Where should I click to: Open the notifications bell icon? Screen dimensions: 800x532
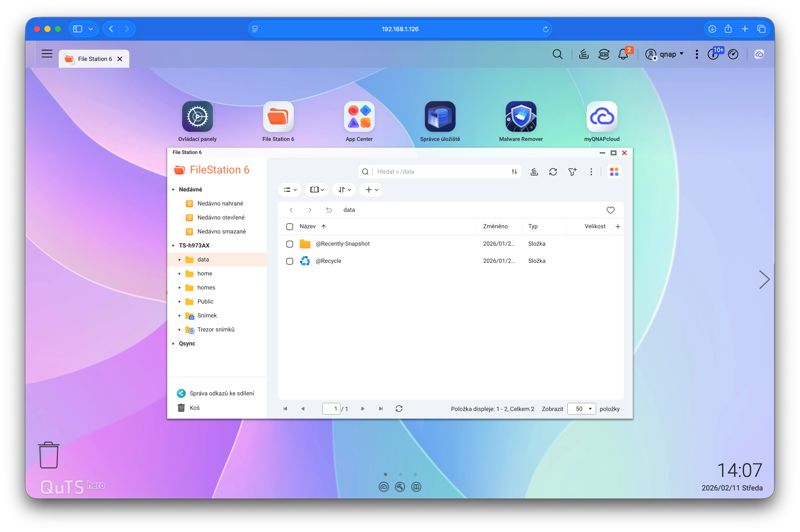click(x=623, y=54)
